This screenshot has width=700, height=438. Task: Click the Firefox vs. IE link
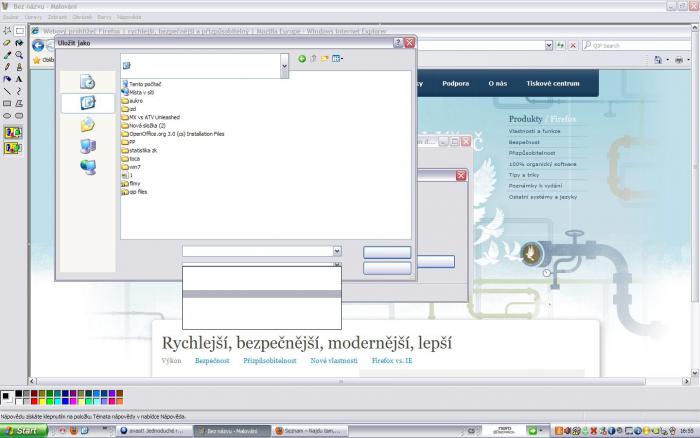click(x=392, y=360)
